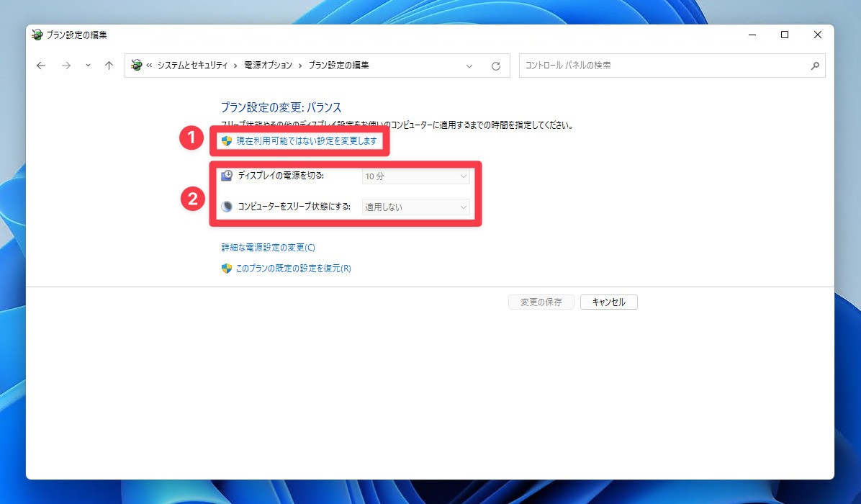Open システムとセキュリティ breadcrumb
Screen dimensions: 861x504
tap(192, 66)
